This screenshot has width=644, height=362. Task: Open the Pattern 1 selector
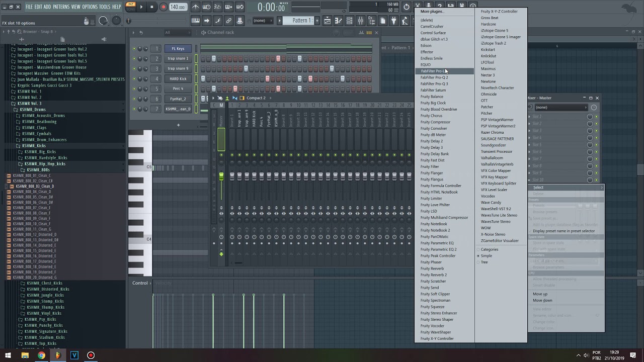pyautogui.click(x=302, y=21)
